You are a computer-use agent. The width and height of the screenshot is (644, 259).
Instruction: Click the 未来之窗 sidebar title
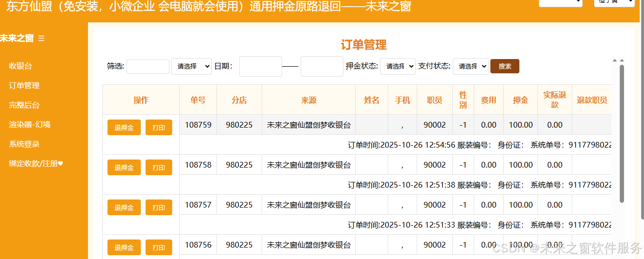[x=17, y=39]
